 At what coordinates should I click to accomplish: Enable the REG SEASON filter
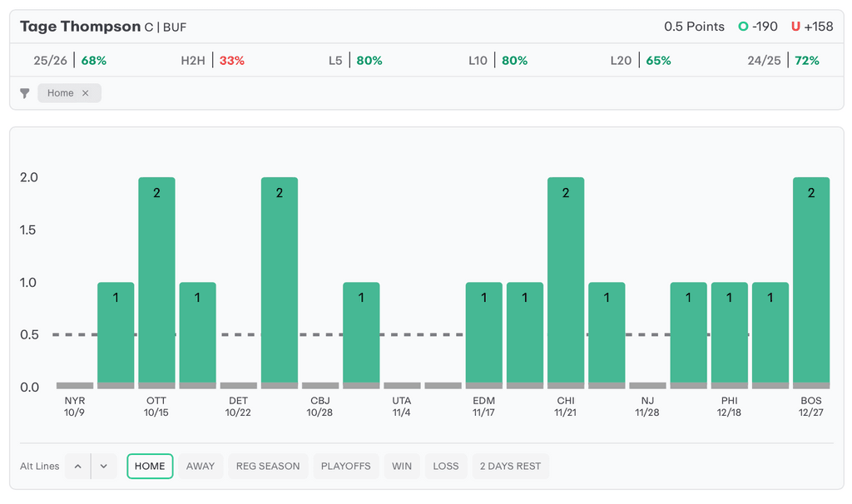268,467
